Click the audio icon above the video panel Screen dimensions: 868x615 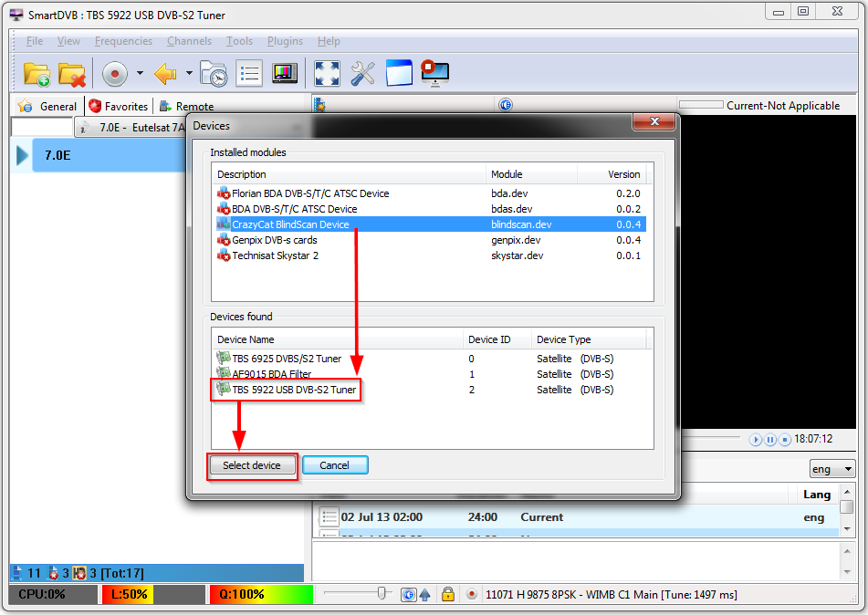tap(506, 105)
